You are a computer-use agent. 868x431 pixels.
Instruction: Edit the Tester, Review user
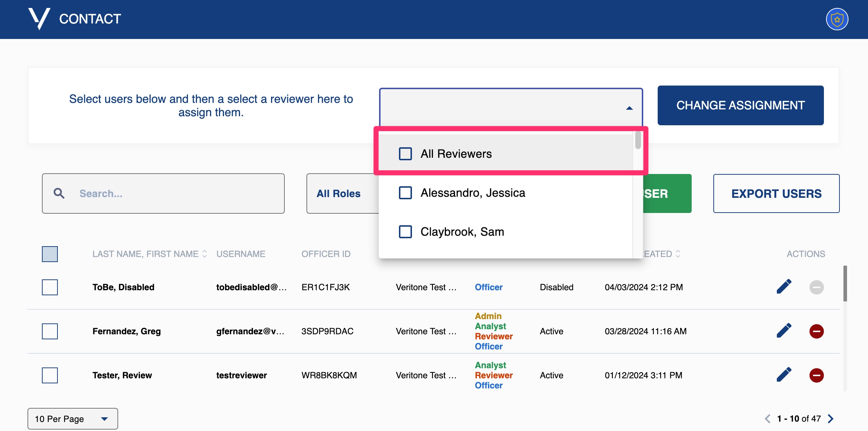(784, 375)
